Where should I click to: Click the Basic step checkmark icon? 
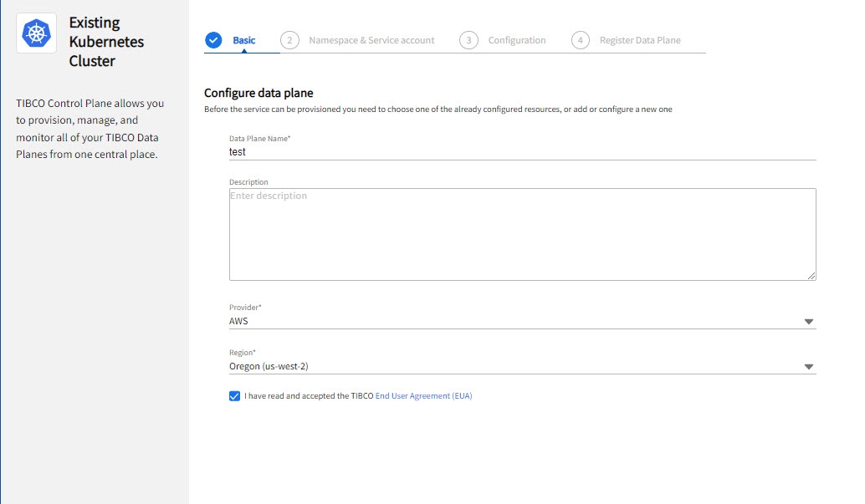(213, 40)
